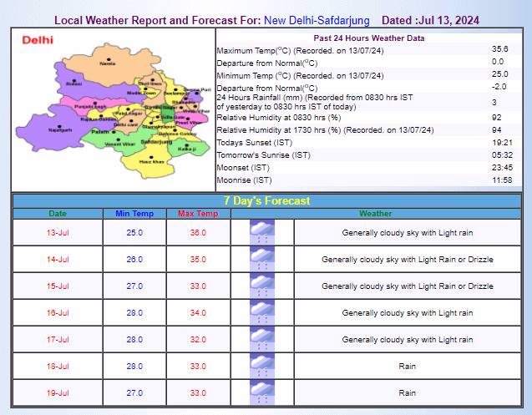
Task: Select the 18-Jul rain icon
Action: tap(262, 366)
